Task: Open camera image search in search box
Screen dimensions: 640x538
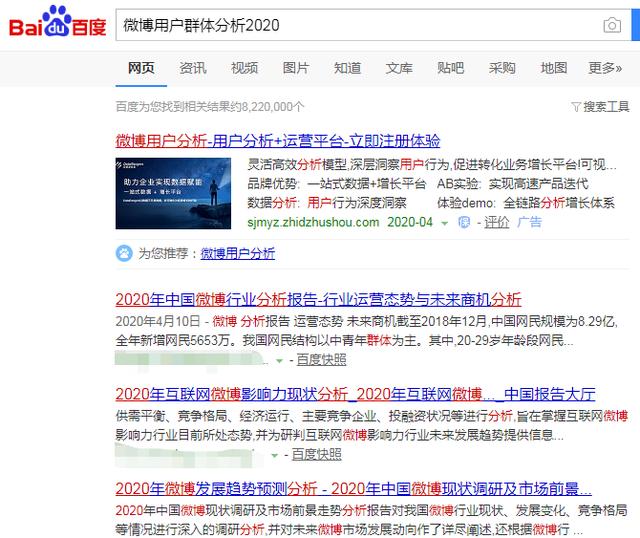Action: point(611,24)
